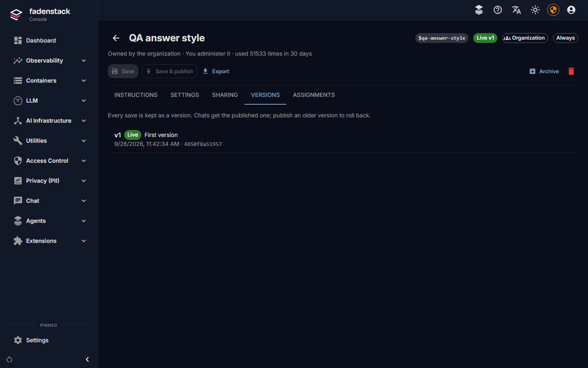Open the agents stack icon in top bar
588x368 pixels.
pos(479,10)
